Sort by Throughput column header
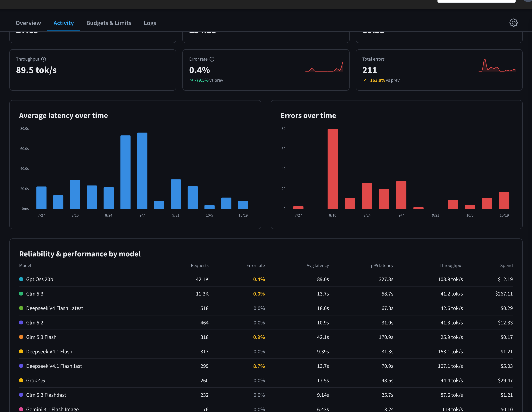Viewport: 532px width, 412px height. [x=451, y=265]
